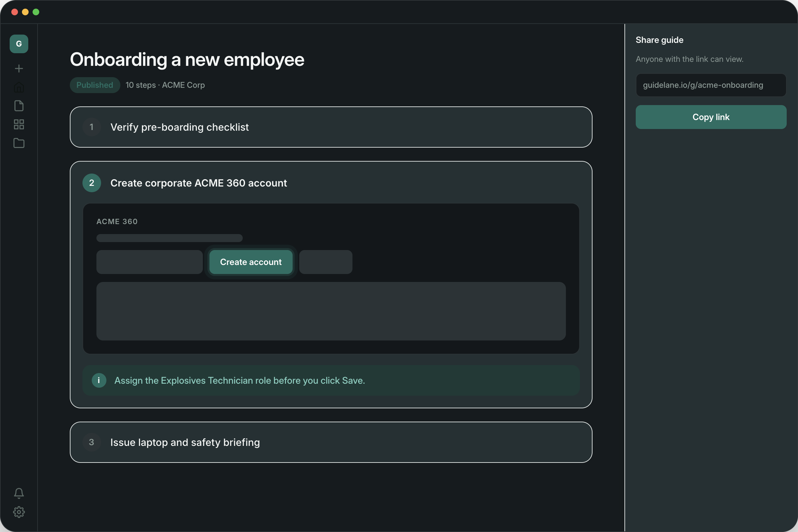Collapse step 2 Create corporate ACME 360 account

(331, 183)
